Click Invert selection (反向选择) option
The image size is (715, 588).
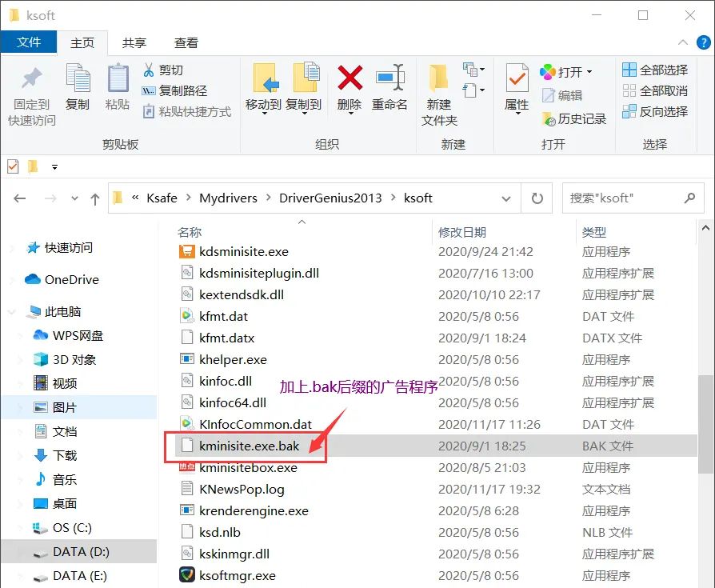(655, 112)
